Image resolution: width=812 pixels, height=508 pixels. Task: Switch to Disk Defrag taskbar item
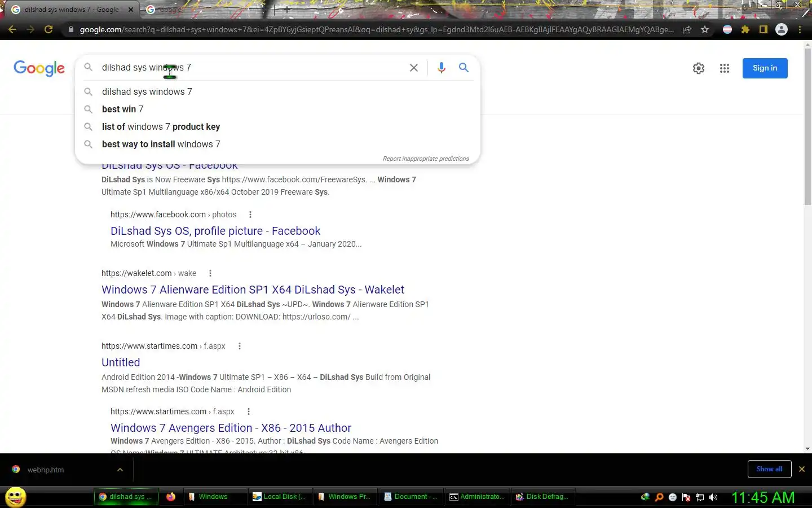(543, 497)
